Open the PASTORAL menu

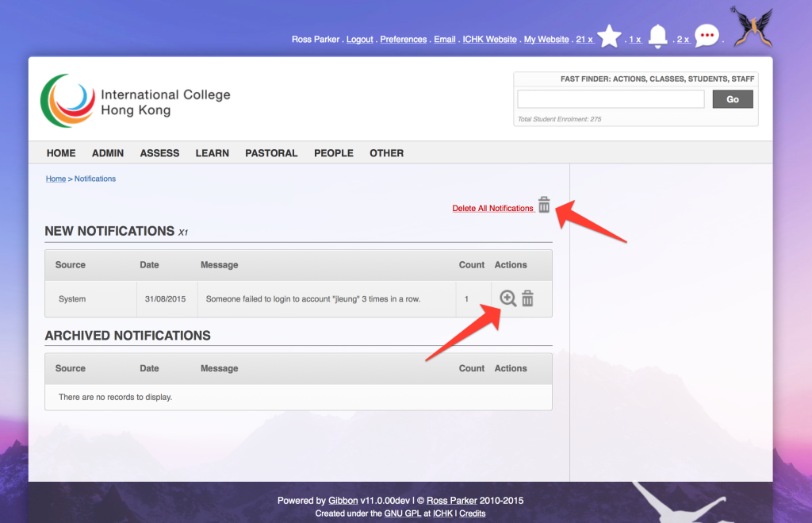(x=271, y=153)
